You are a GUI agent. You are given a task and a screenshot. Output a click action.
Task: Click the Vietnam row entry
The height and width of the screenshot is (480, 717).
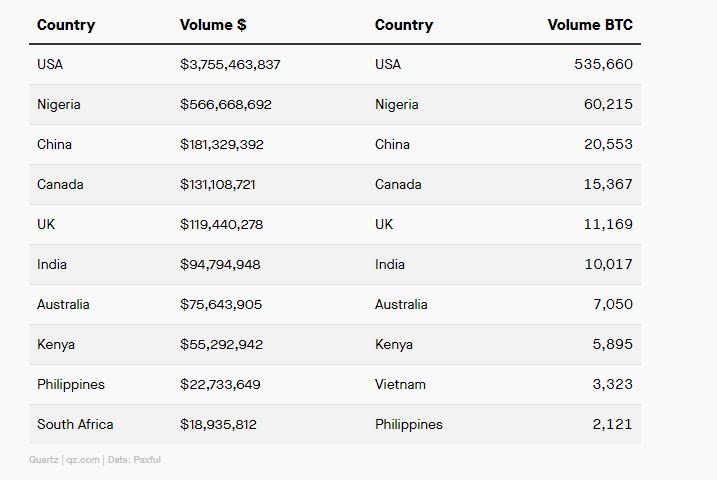coord(400,384)
